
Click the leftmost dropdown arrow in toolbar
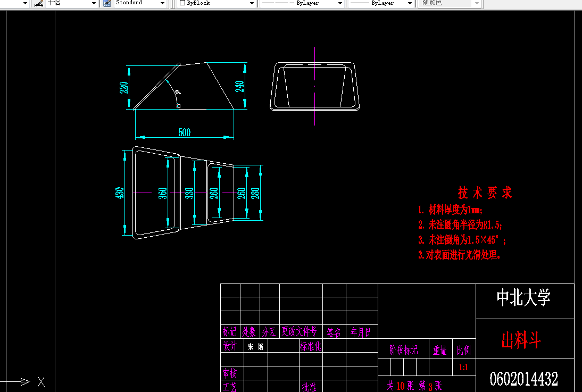click(x=25, y=3)
